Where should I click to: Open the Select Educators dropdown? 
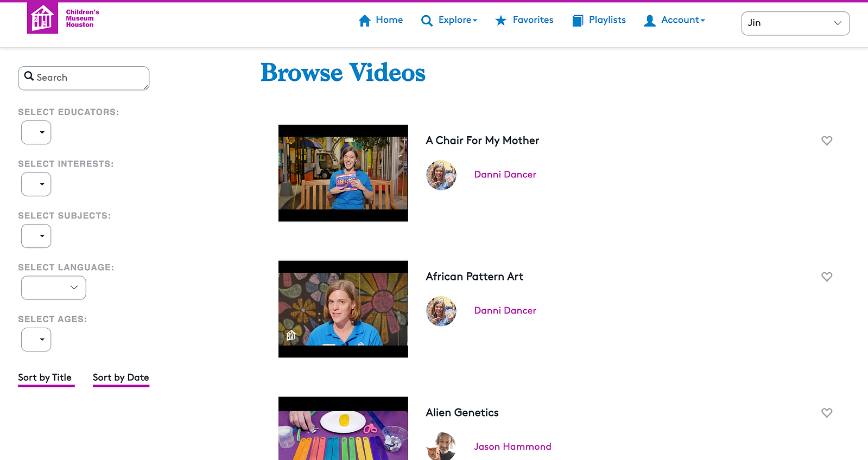click(x=36, y=132)
